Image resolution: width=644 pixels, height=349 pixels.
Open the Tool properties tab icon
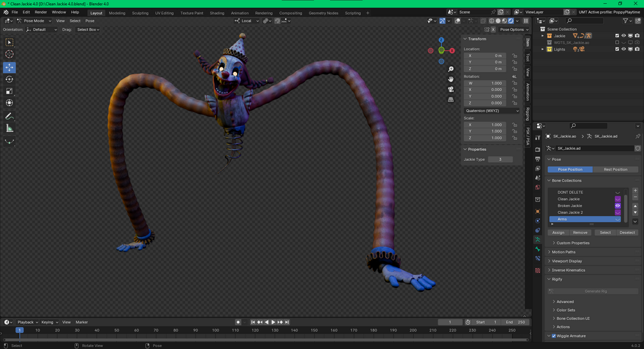click(538, 138)
